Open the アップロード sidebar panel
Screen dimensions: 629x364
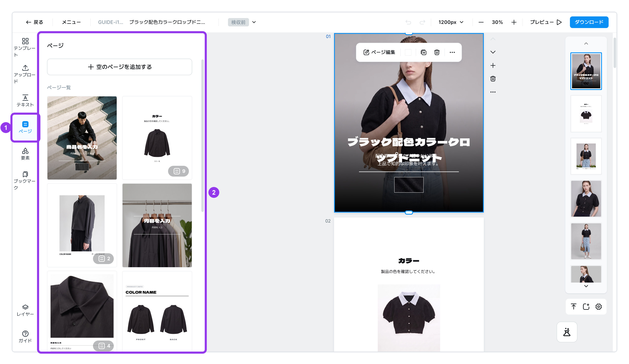tap(25, 74)
